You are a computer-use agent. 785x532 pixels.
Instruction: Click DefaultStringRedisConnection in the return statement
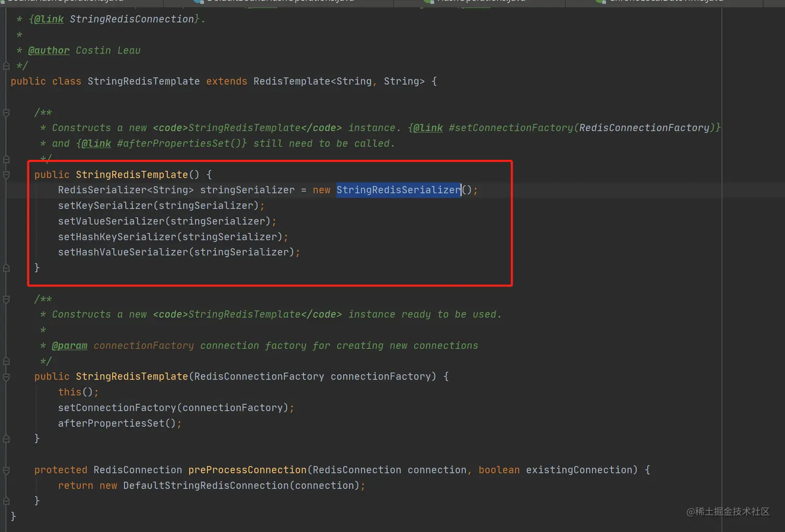(206, 486)
